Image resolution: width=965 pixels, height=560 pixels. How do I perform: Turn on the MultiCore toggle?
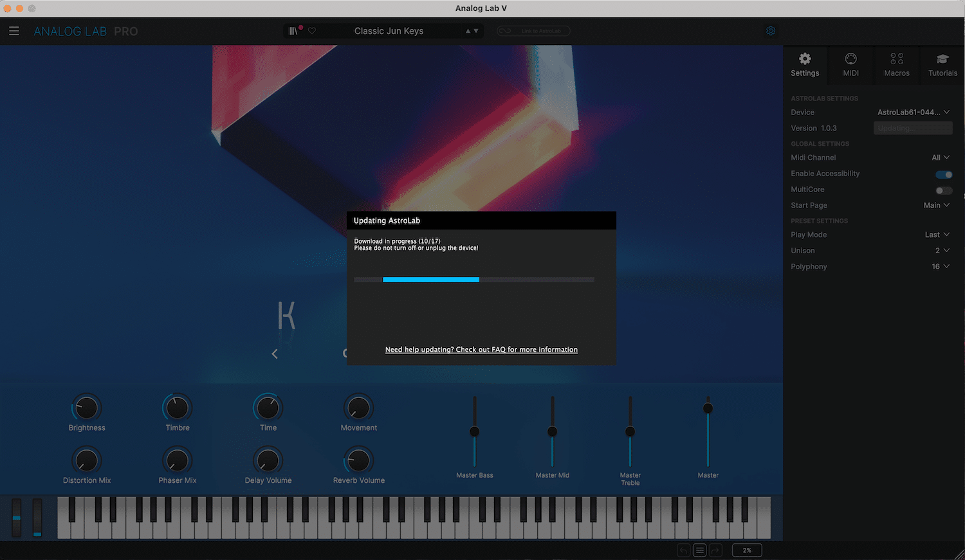944,190
